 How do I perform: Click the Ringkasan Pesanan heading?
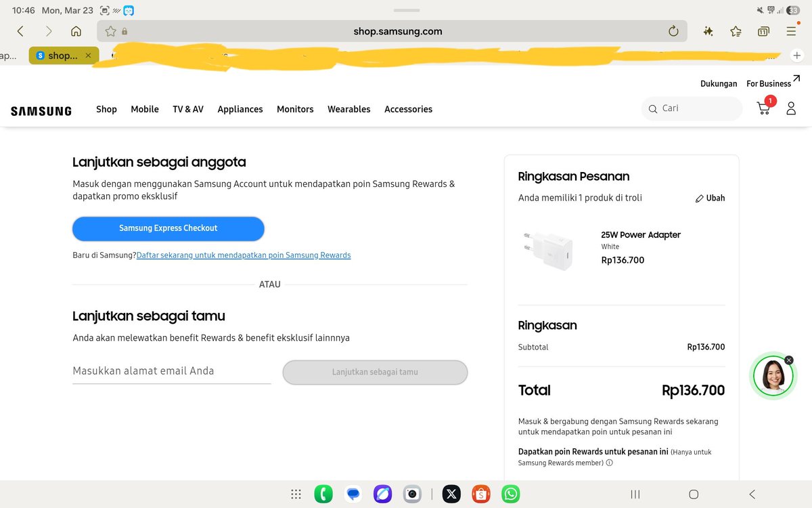574,177
